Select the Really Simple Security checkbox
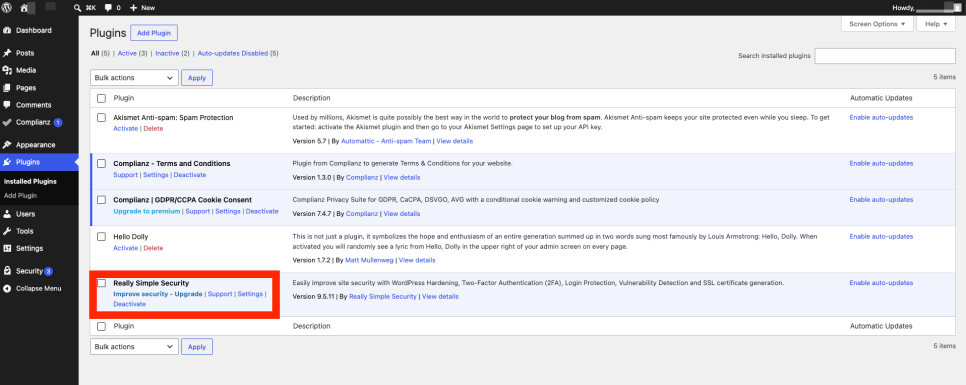 [102, 283]
